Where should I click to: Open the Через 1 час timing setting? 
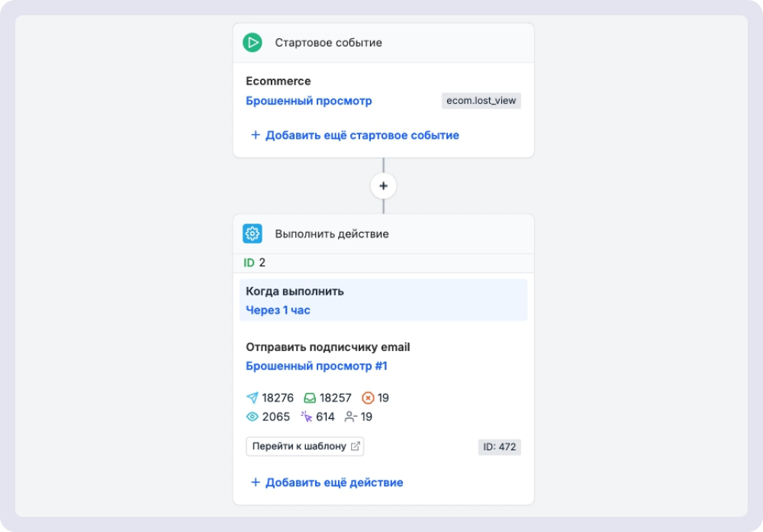pos(278,310)
